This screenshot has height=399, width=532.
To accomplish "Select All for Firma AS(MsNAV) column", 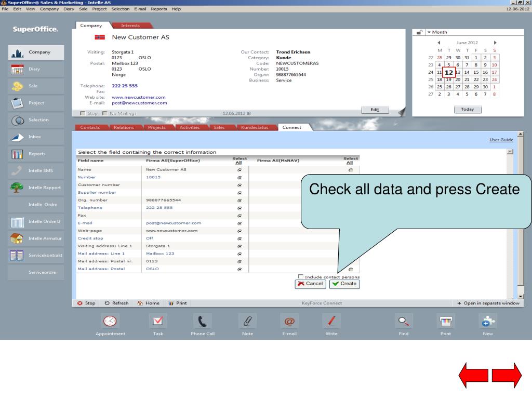I will [x=351, y=161].
